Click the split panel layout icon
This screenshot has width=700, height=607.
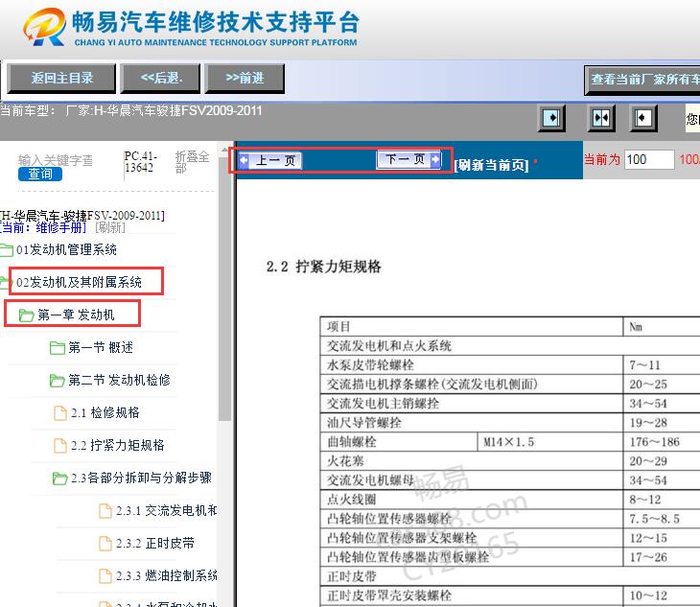601,118
